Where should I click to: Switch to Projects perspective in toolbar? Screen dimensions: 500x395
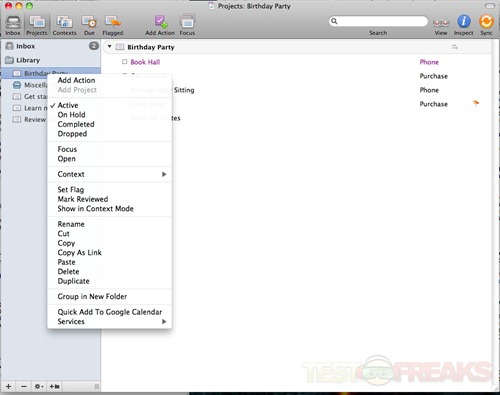coord(37,25)
